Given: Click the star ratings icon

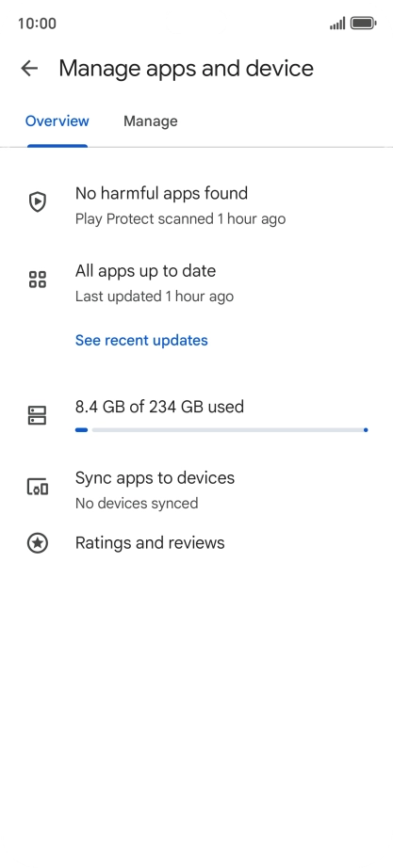Looking at the screenshot, I should pyautogui.click(x=37, y=543).
